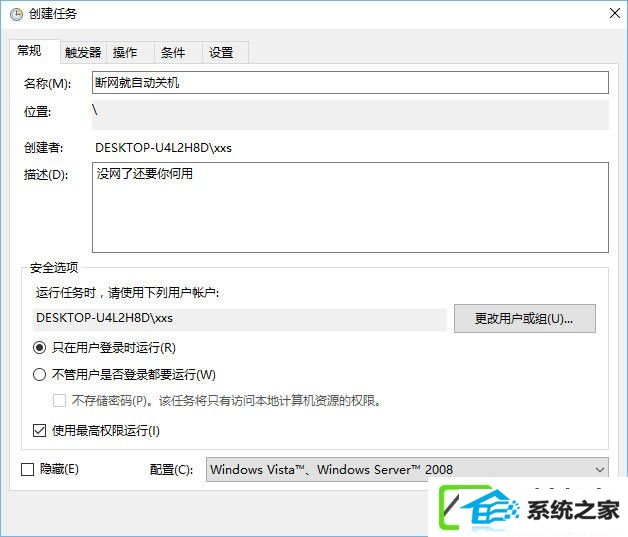Click the 名称 input field
The width and height of the screenshot is (628, 537).
350,82
